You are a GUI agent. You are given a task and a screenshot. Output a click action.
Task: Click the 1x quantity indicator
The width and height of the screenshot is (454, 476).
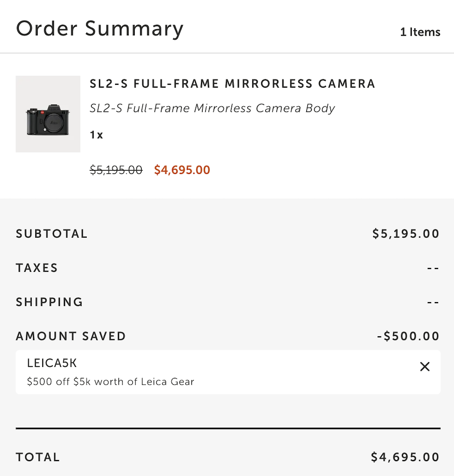pyautogui.click(x=95, y=134)
